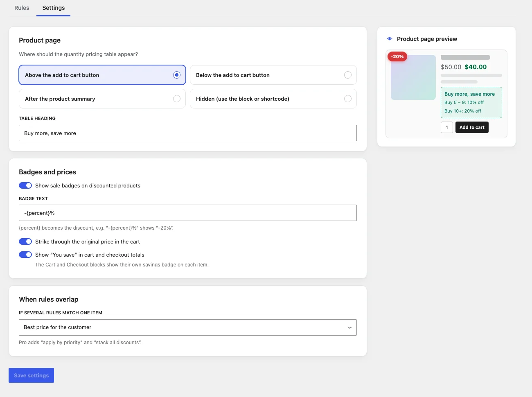This screenshot has height=397, width=532.
Task: Switch to the Rules tab
Action: click(x=22, y=8)
